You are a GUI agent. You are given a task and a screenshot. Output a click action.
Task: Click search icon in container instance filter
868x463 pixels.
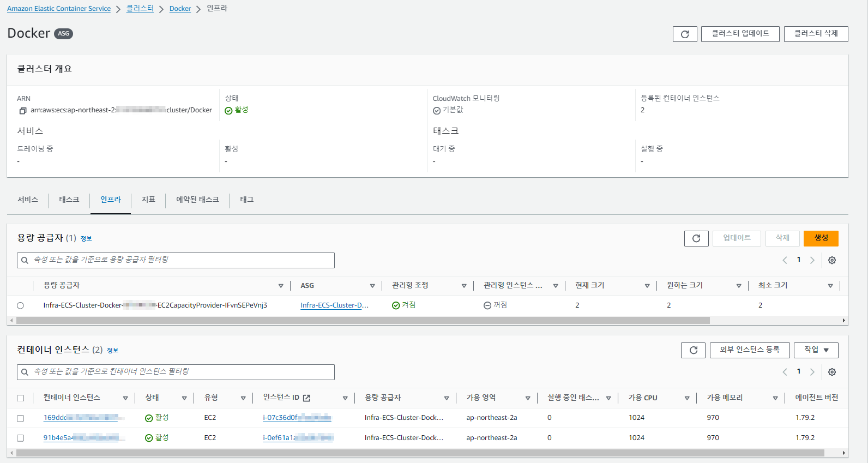(x=25, y=372)
